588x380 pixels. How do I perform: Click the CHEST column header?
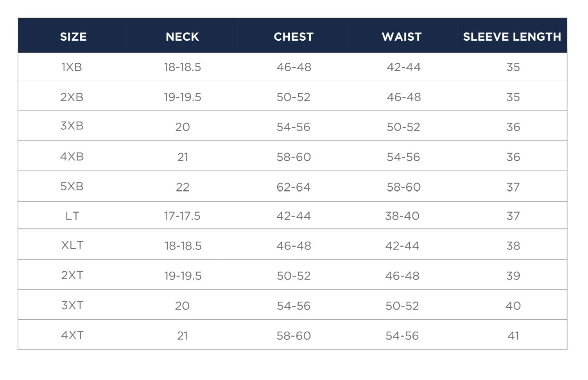click(x=294, y=37)
